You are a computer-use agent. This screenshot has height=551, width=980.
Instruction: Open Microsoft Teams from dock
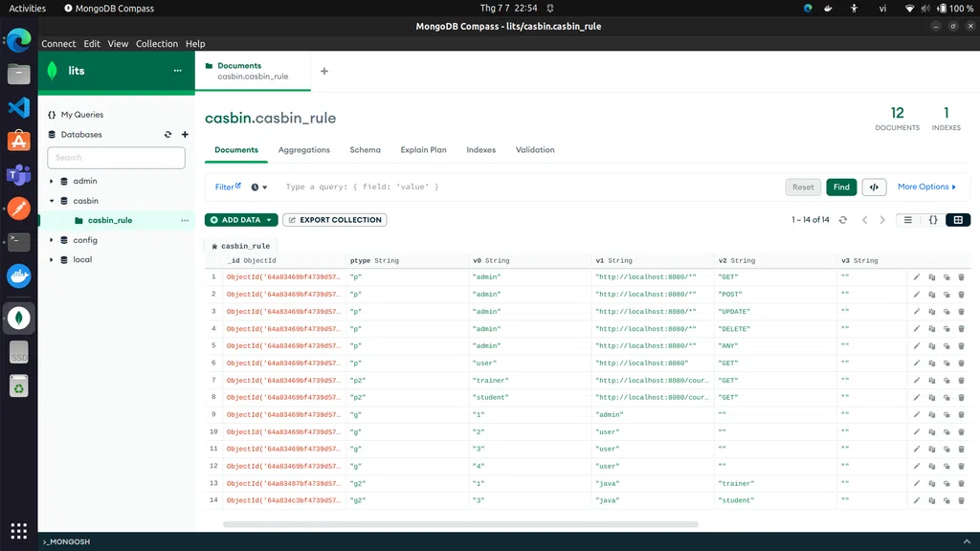pyautogui.click(x=19, y=175)
